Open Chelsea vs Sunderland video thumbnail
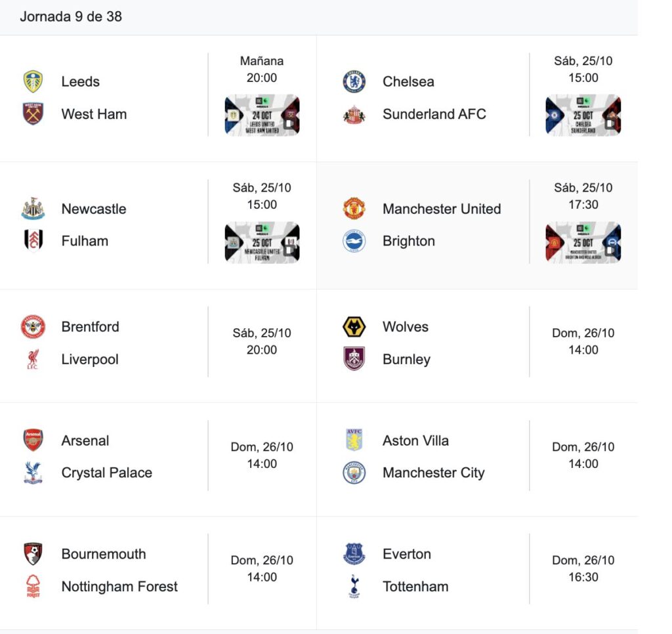The image size is (672, 634). (x=583, y=116)
